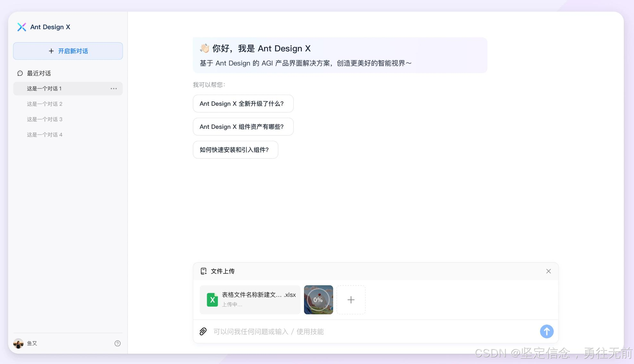Viewport: 634px width, 364px height.
Task: Select conversation 这是一个对话 2
Action: (x=45, y=104)
